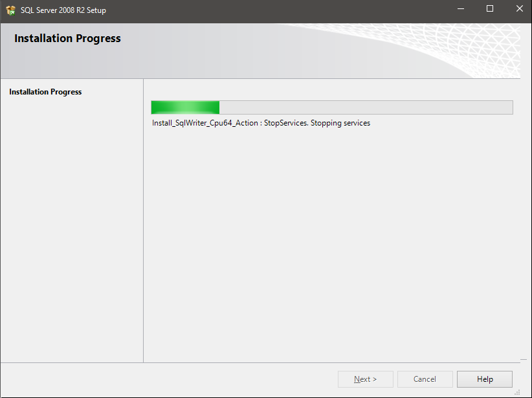Click the green installation progress bar

[332, 107]
